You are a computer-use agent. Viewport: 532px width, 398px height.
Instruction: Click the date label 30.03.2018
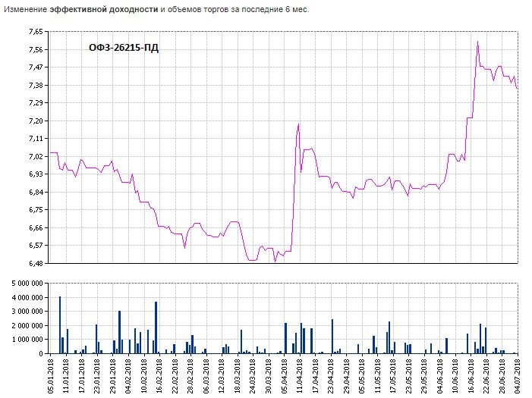coord(269,377)
